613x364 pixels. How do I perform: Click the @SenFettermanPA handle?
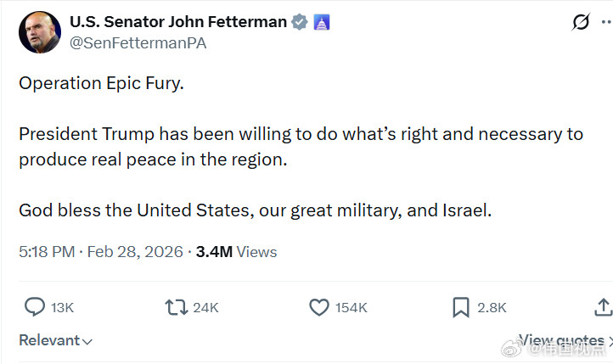138,42
